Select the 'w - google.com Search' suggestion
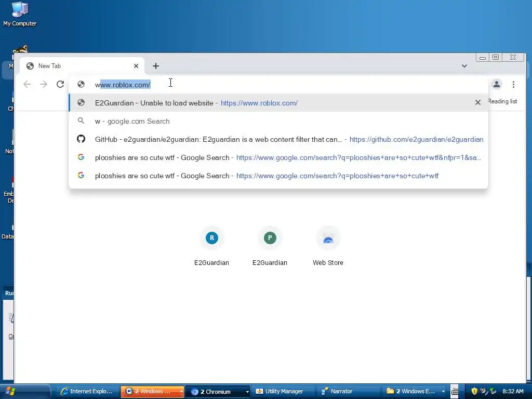Viewport: 532px width, 399px height. tap(278, 121)
